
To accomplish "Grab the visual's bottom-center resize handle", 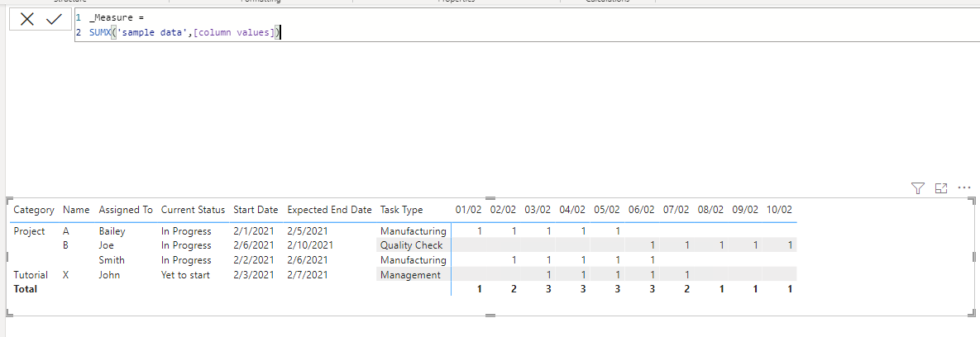I will 490,316.
